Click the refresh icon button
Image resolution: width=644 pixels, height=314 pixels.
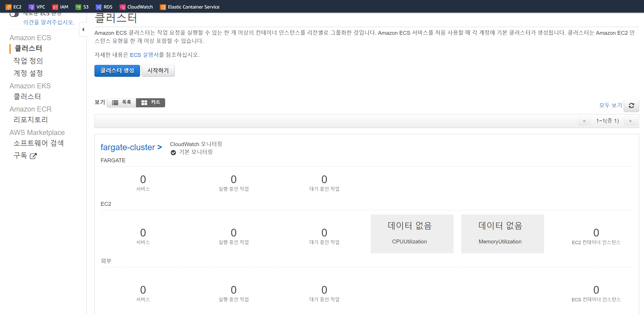(x=631, y=106)
